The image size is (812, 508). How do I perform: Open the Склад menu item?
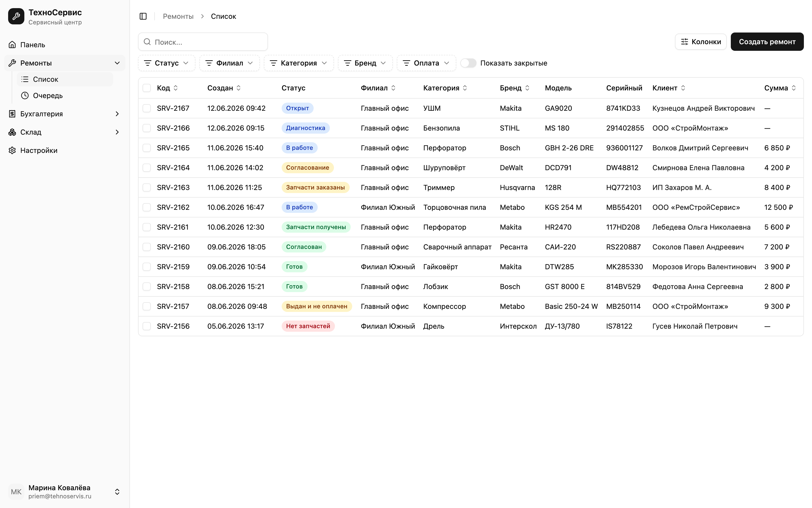pos(65,132)
